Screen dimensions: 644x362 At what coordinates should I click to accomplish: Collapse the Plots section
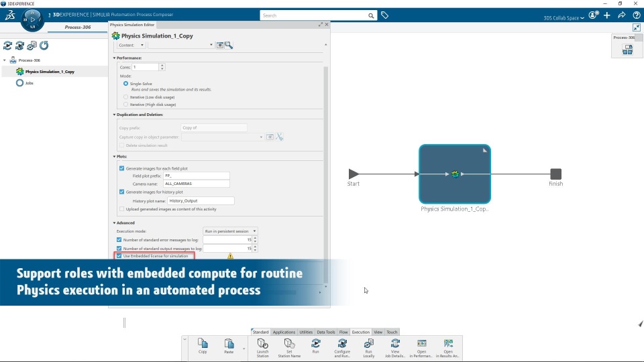coord(115,156)
